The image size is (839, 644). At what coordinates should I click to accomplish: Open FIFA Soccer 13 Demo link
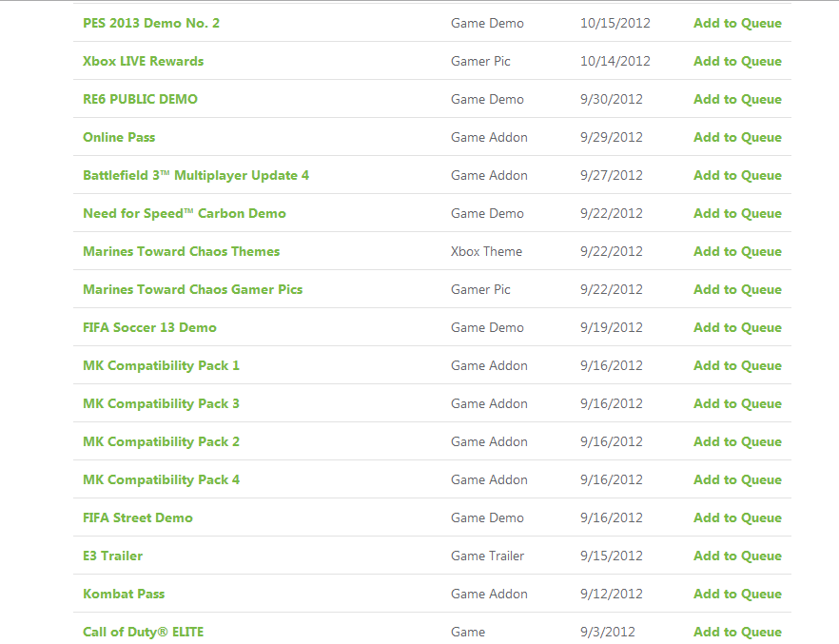pyautogui.click(x=149, y=327)
